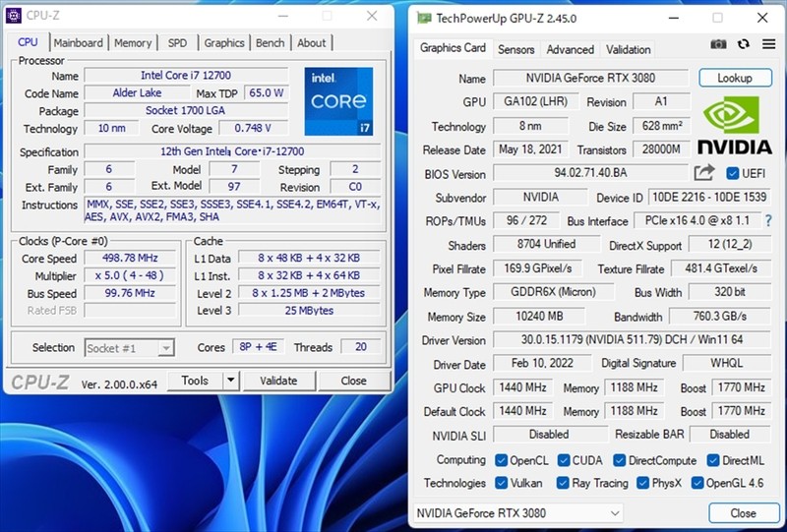This screenshot has width=787, height=532.
Task: Click the Level 3 cache value 25 MBytes
Action: [x=309, y=311]
